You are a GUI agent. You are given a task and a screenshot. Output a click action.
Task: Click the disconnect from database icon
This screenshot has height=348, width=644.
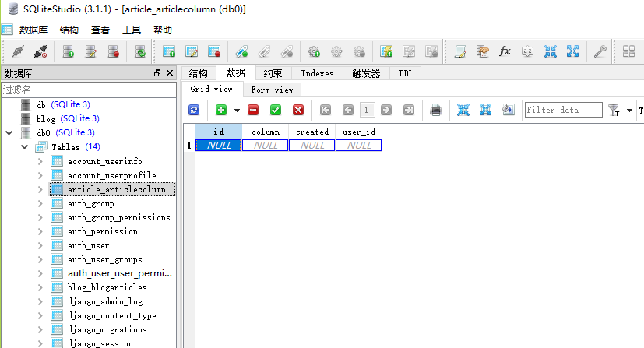[40, 51]
